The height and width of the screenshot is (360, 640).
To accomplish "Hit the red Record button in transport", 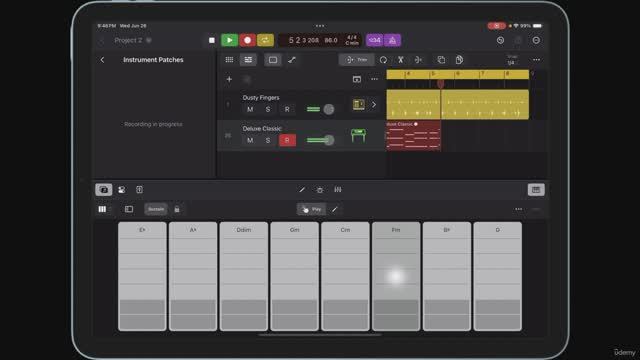I will click(247, 40).
